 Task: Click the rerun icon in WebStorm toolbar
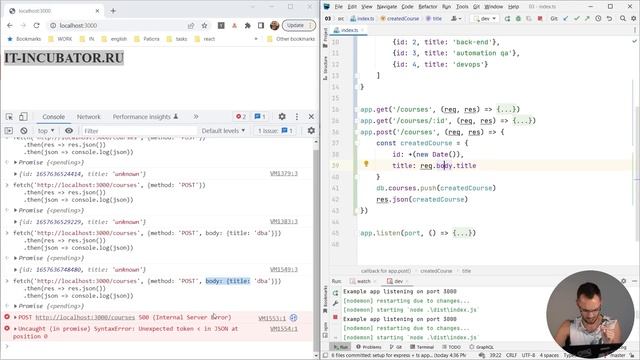click(x=507, y=18)
